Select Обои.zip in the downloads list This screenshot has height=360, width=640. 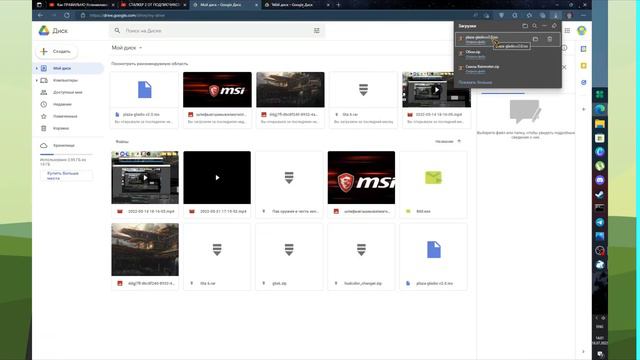click(507, 53)
